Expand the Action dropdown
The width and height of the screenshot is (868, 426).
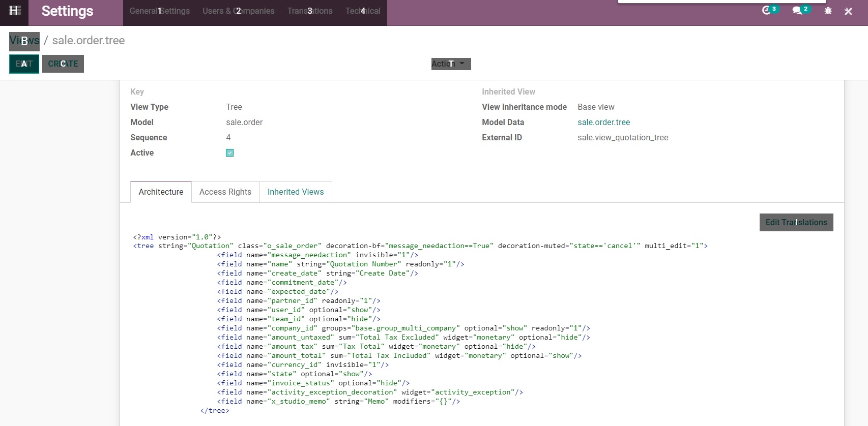click(450, 64)
